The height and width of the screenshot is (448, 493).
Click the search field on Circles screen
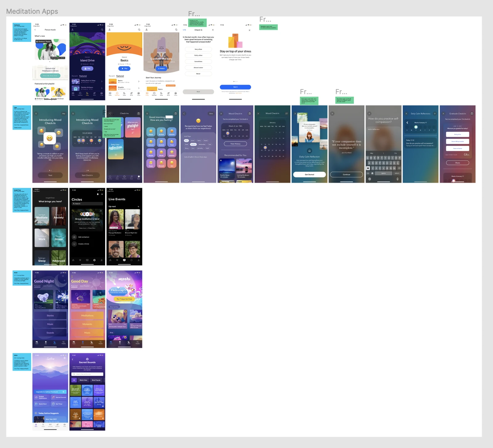tap(87, 204)
